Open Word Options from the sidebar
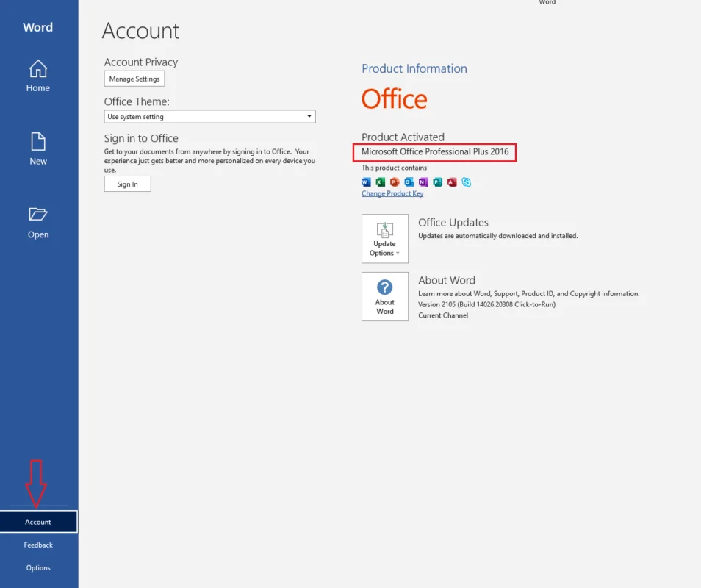This screenshot has width=701, height=588. tap(38, 567)
